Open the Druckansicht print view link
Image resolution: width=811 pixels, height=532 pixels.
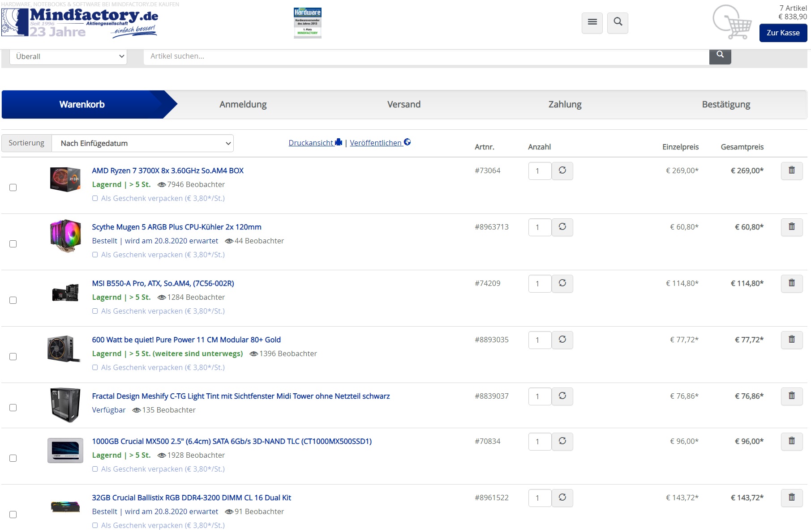coord(315,143)
